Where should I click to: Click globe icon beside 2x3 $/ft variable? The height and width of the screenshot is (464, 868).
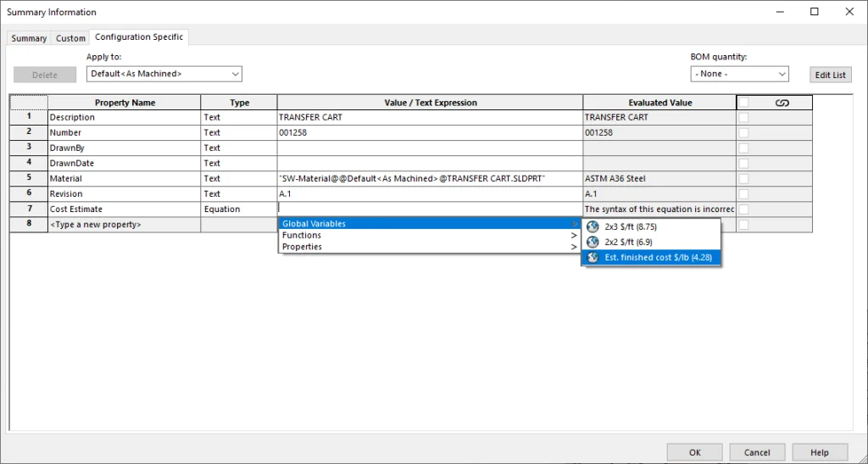point(593,227)
